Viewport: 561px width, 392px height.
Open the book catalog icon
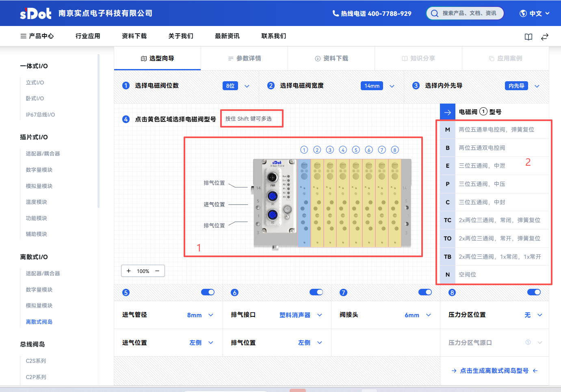528,37
